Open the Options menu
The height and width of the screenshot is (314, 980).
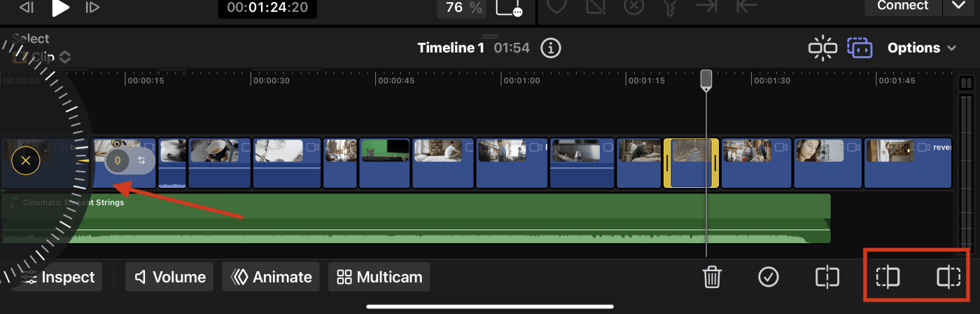[921, 48]
